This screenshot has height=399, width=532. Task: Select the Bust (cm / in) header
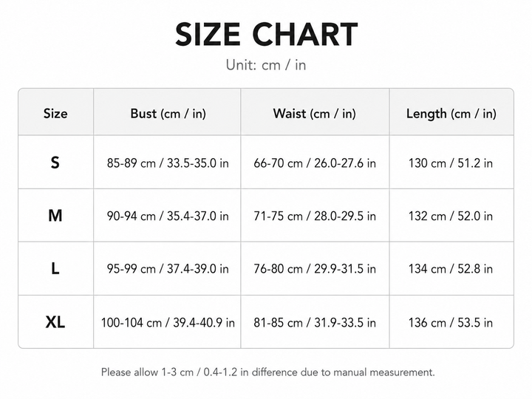point(168,114)
